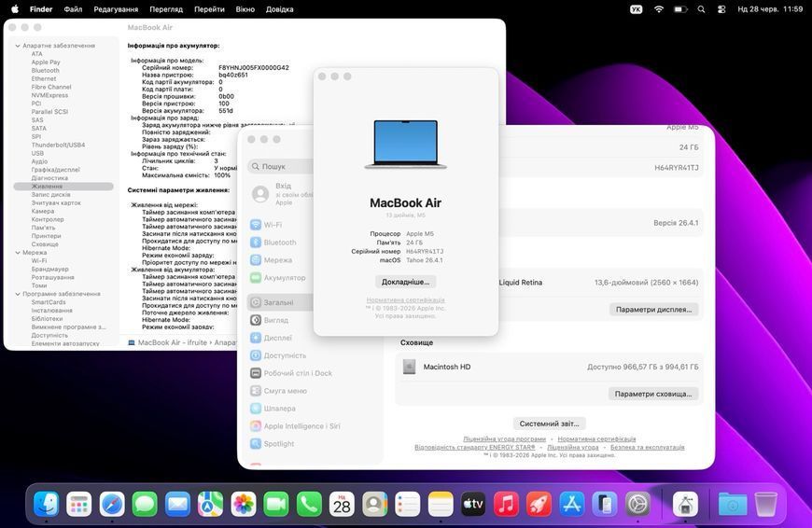This screenshot has height=528, width=812.
Task: Open Music from the Dock
Action: pyautogui.click(x=506, y=504)
